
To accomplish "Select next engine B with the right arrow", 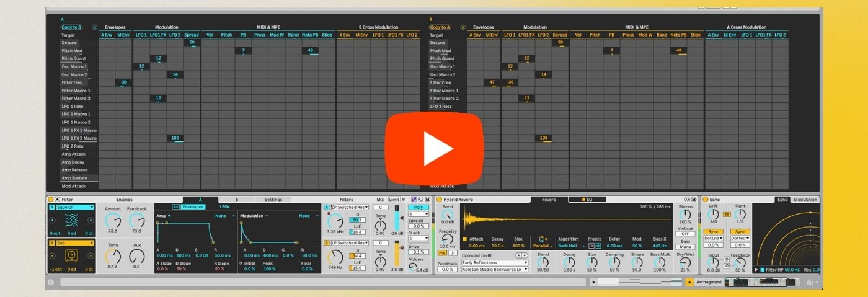I will pos(91,256).
